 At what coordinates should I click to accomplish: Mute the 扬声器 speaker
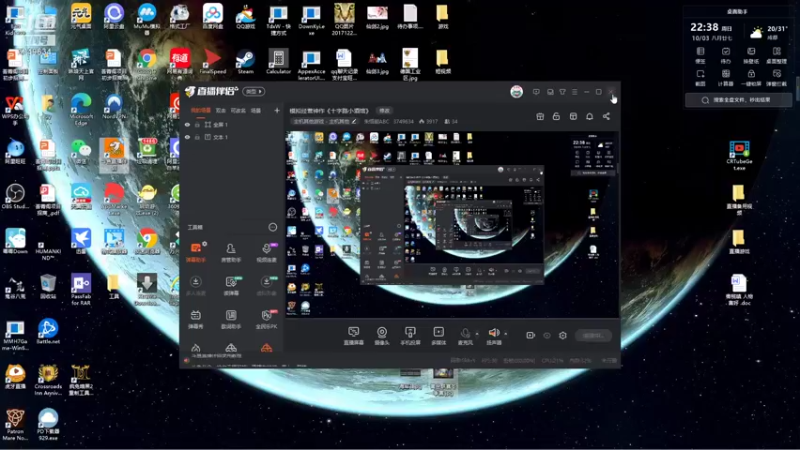click(x=493, y=336)
